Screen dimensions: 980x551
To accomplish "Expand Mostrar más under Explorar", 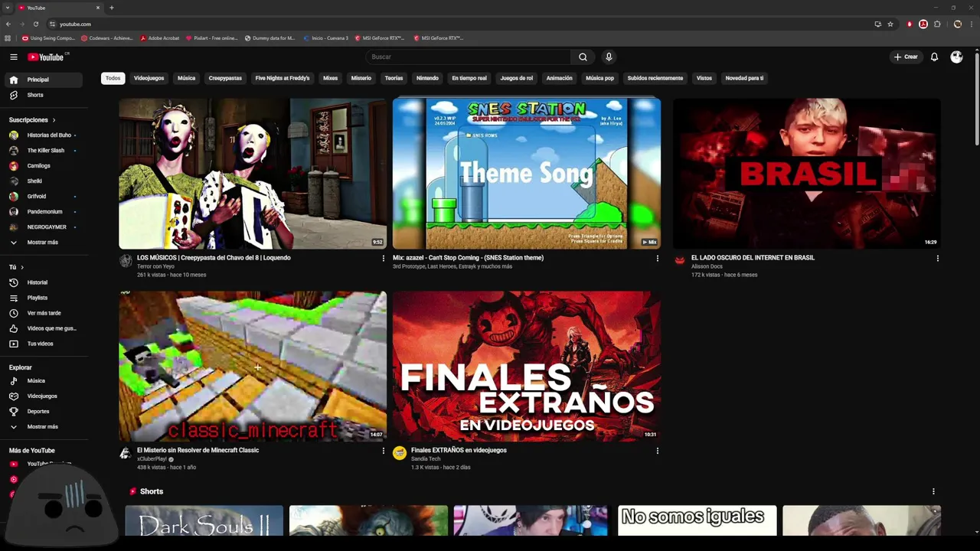I will [x=44, y=426].
